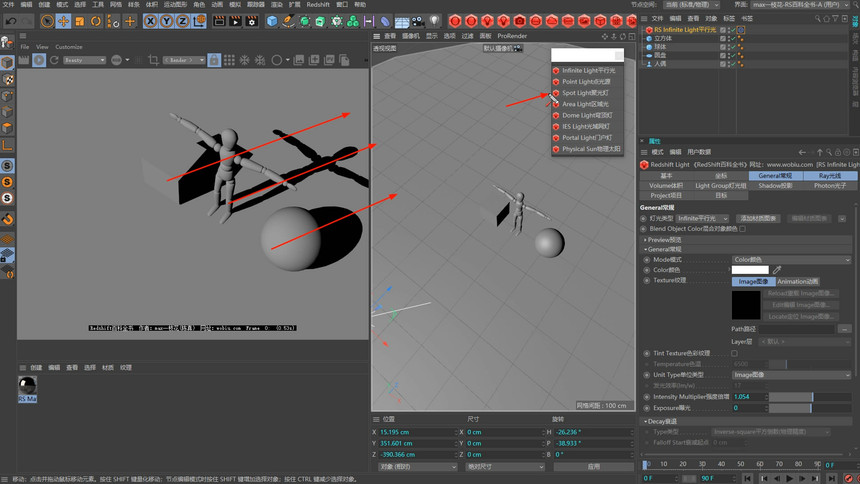Click the MoGraph cloner icon
This screenshot has width=860, height=484.
[x=353, y=21]
